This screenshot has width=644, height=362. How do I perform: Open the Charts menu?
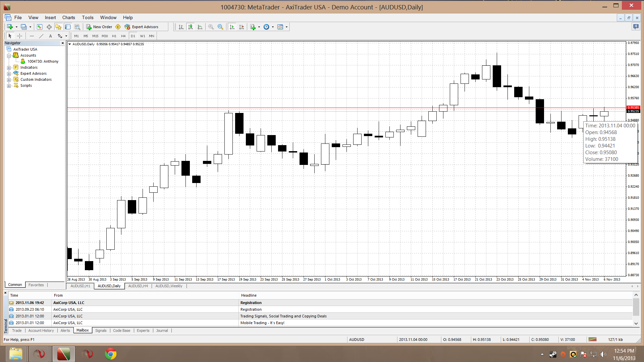point(68,17)
